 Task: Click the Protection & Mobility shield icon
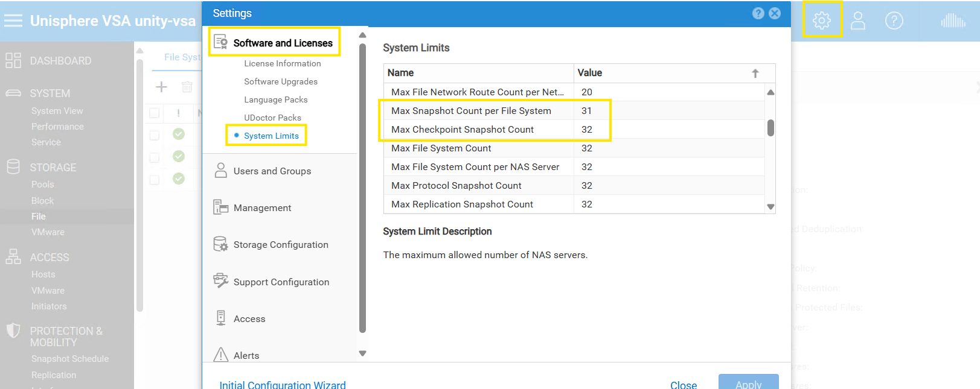coord(13,330)
